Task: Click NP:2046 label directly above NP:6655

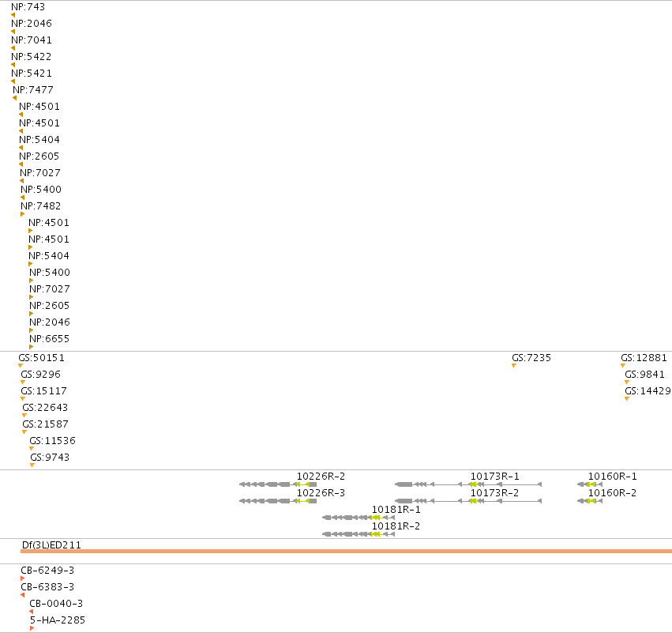Action: click(x=49, y=322)
